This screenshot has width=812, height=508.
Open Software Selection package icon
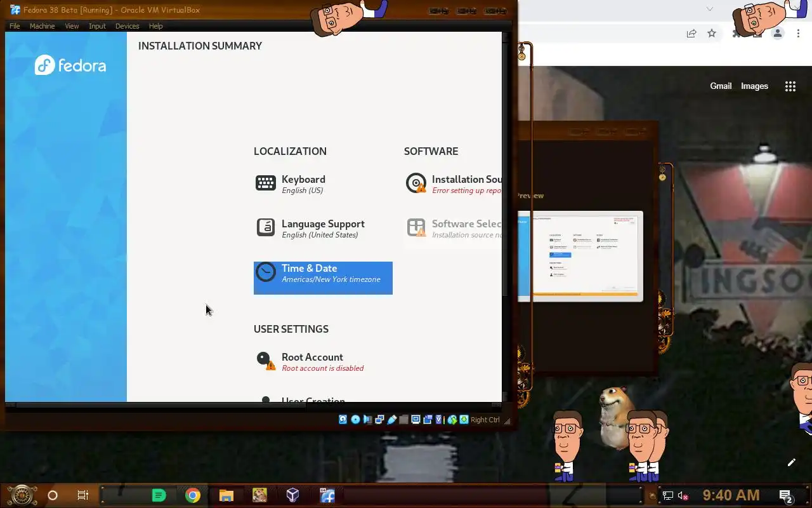click(x=416, y=227)
